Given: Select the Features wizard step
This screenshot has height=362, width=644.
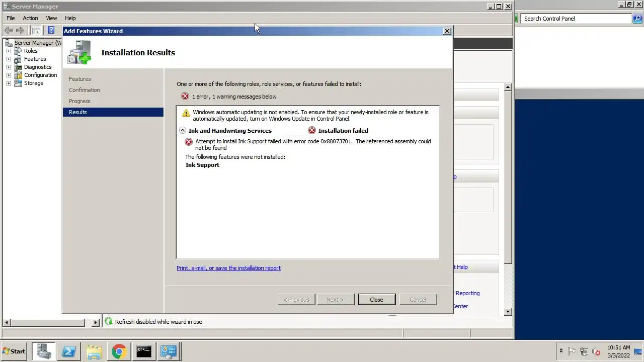Looking at the screenshot, I should coord(80,79).
